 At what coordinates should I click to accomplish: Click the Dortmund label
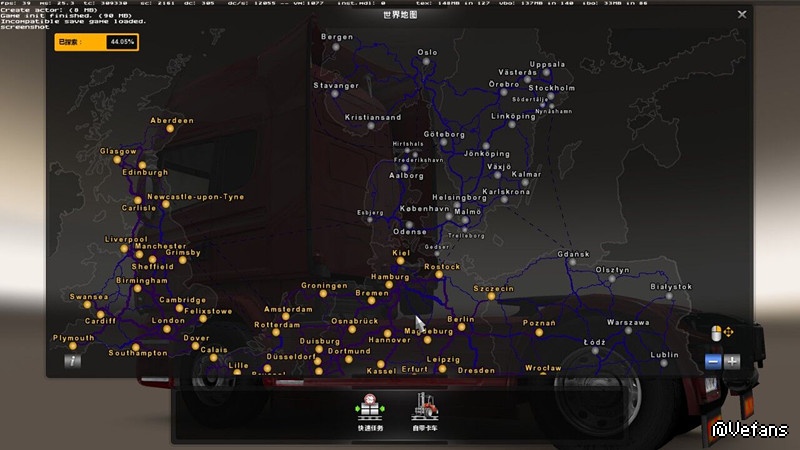coord(349,351)
